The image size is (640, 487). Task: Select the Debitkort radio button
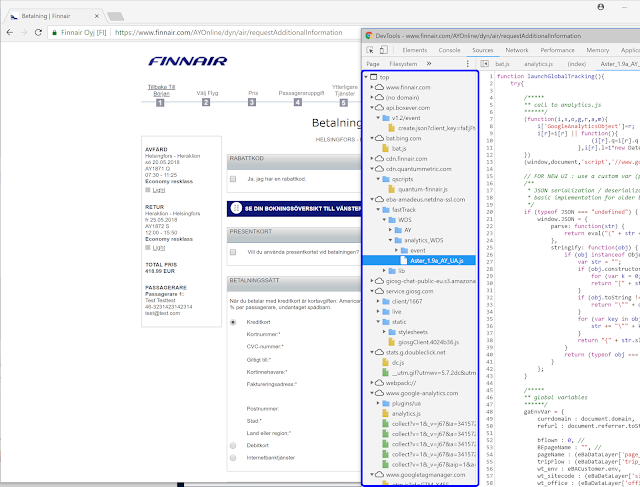coord(233,445)
